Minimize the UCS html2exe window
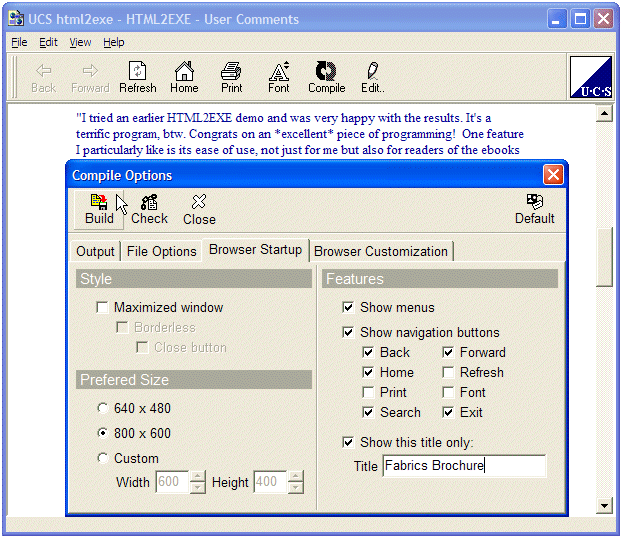 tap(556, 19)
